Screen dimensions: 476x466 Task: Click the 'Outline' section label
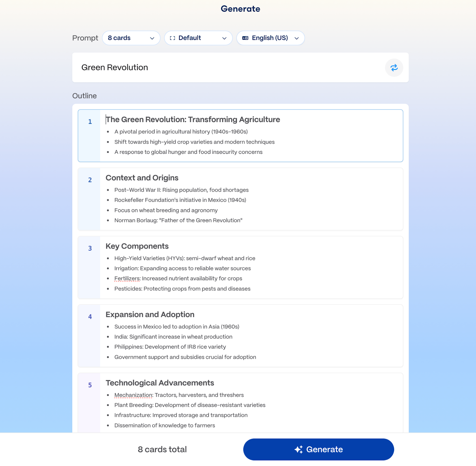[84, 96]
